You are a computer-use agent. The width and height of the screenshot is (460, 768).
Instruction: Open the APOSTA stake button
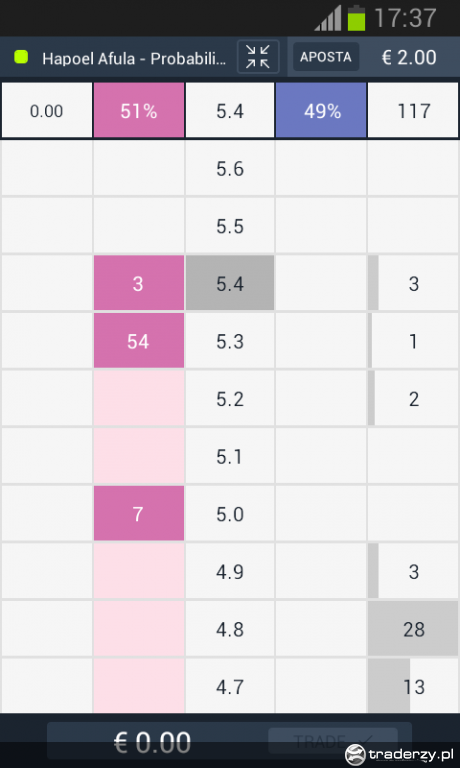(x=326, y=57)
